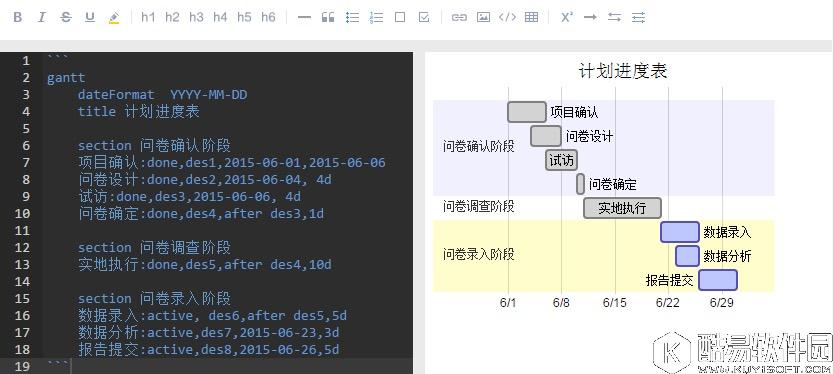The image size is (833, 374).
Task: Apply superscript formatting
Action: pyautogui.click(x=567, y=18)
